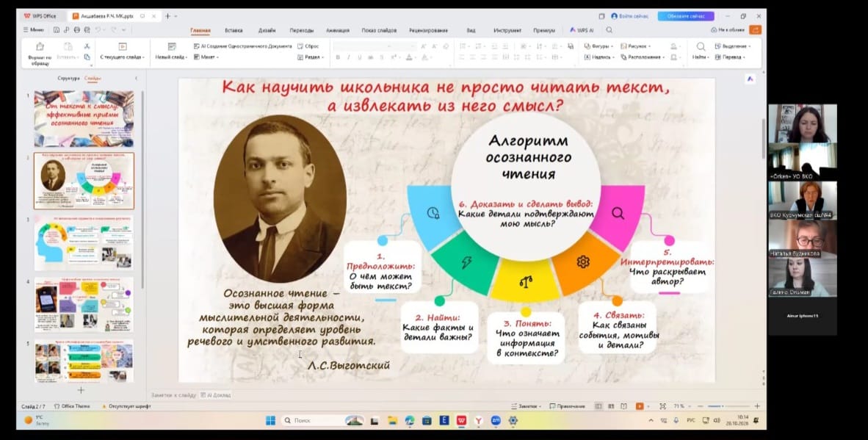The width and height of the screenshot is (868, 440).
Task: Start slideshow with С текущего слайда icon
Action: pyautogui.click(x=123, y=47)
